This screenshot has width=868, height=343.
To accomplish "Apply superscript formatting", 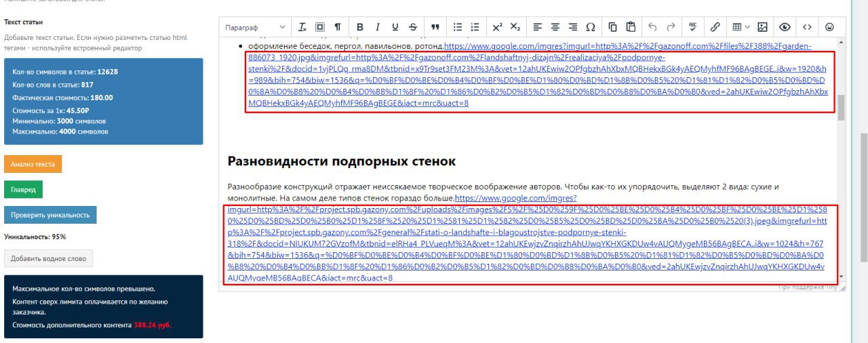I will point(497,27).
